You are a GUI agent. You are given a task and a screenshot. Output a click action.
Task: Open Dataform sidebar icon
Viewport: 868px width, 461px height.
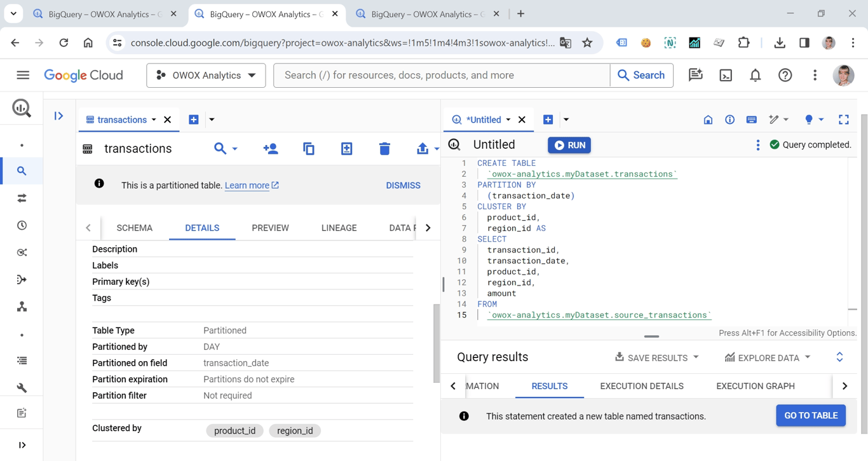[22, 280]
